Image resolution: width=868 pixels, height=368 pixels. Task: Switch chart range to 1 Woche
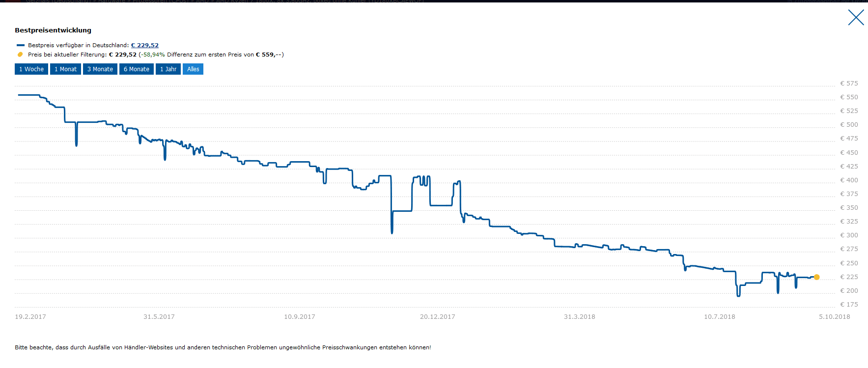coord(31,69)
